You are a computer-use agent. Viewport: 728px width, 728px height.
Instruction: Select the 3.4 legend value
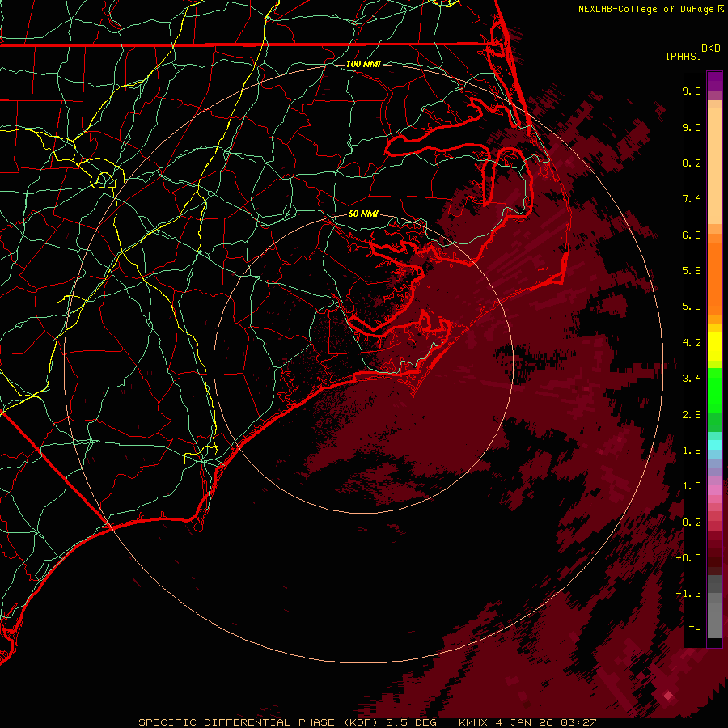[x=692, y=379]
